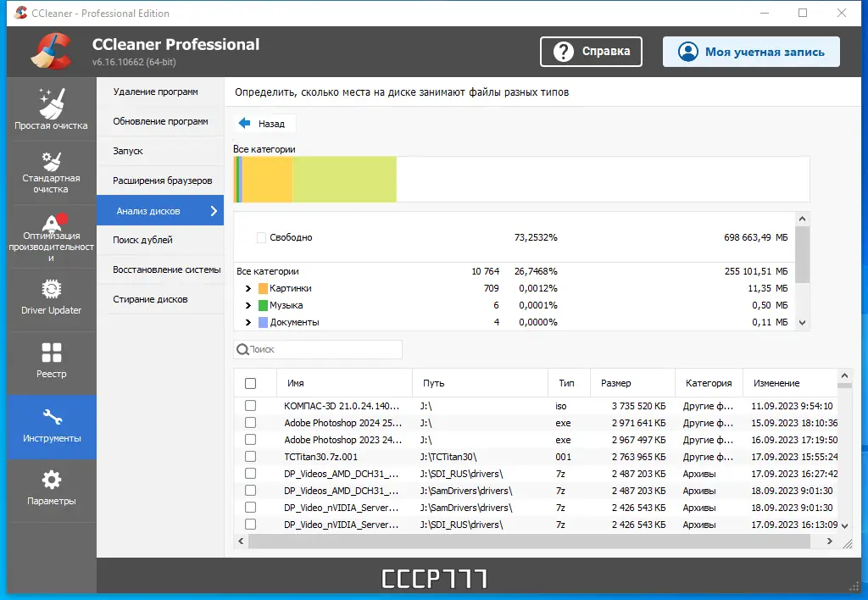The height and width of the screenshot is (600, 868).
Task: Tick the checkbox for КОМПАС-3D file
Action: pos(249,406)
